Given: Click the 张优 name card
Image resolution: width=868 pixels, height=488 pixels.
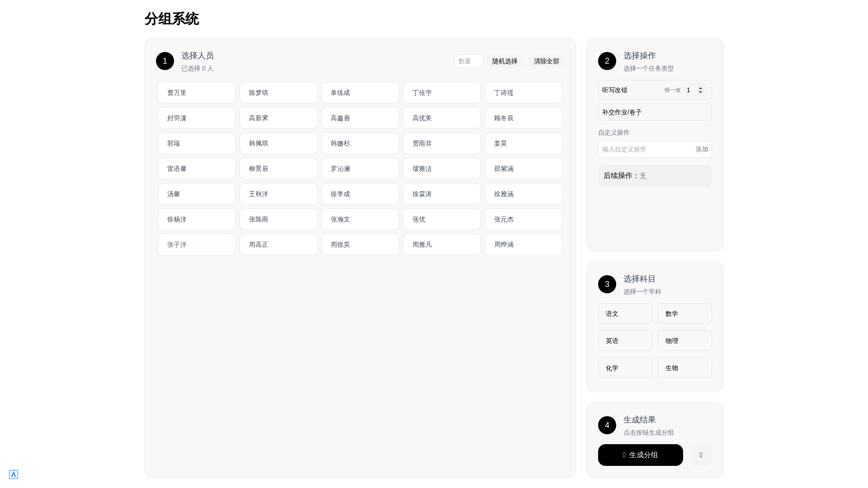Looking at the screenshot, I should tap(442, 219).
